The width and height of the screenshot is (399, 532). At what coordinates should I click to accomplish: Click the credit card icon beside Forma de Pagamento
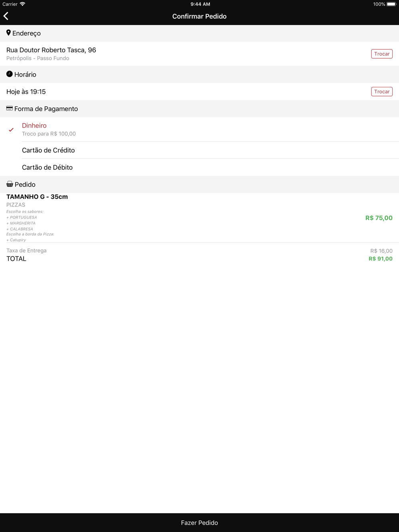[10, 108]
